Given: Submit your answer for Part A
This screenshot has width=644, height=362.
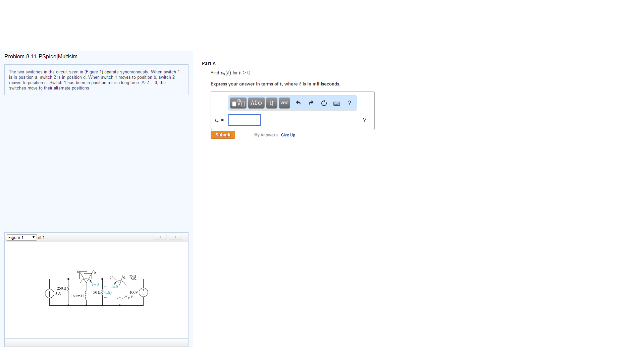Looking at the screenshot, I should pos(222,135).
